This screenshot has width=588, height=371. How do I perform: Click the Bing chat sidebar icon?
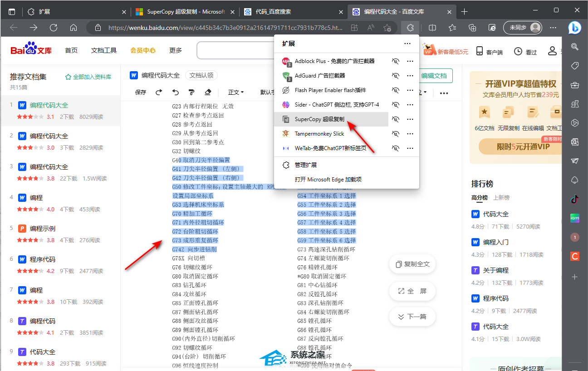click(575, 28)
